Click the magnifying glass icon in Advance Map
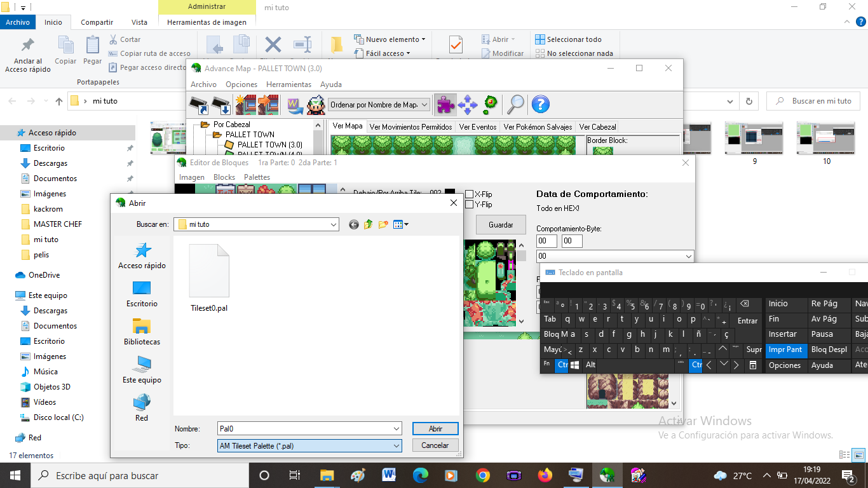868x488 pixels. pos(515,104)
